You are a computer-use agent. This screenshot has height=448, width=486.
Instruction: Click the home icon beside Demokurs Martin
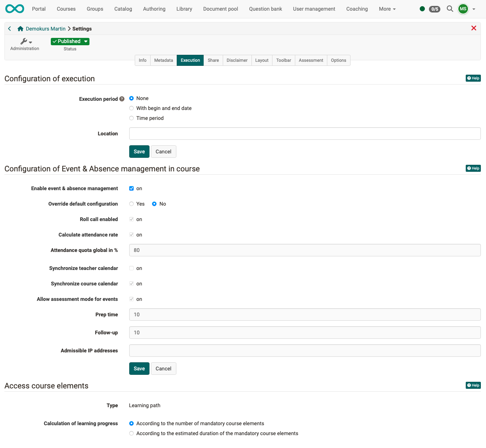[x=21, y=29]
